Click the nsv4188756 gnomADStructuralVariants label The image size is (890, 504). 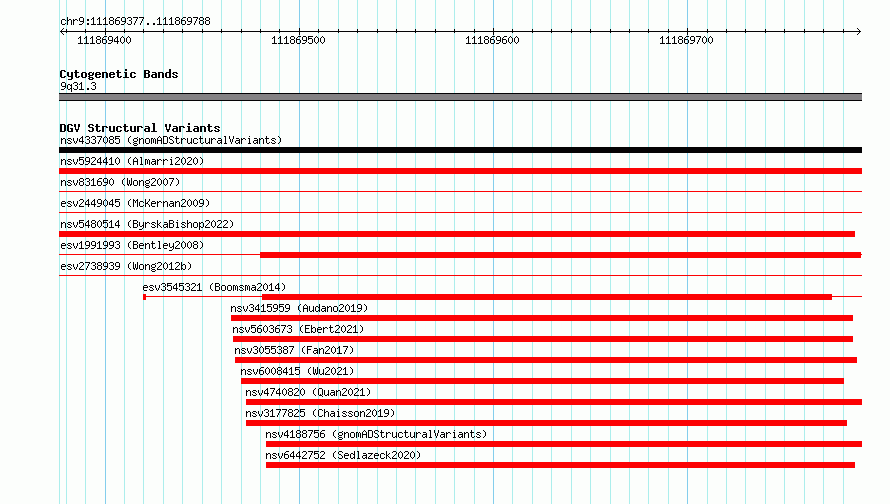coord(376,434)
